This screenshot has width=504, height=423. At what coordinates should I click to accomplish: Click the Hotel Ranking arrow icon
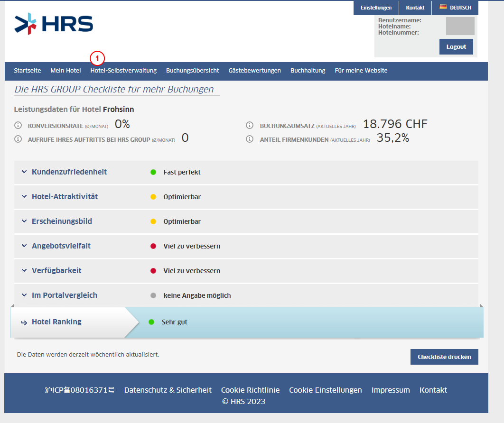click(x=24, y=322)
